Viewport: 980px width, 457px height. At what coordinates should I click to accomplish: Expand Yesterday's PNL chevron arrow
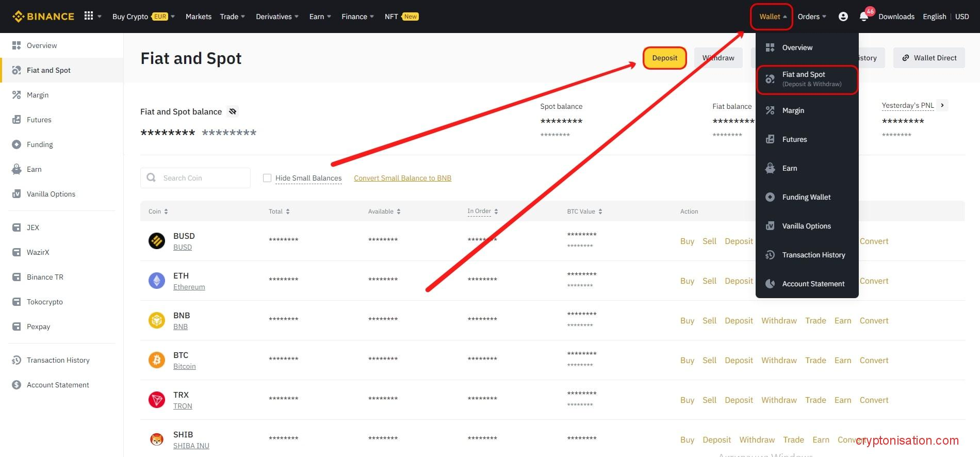(942, 105)
